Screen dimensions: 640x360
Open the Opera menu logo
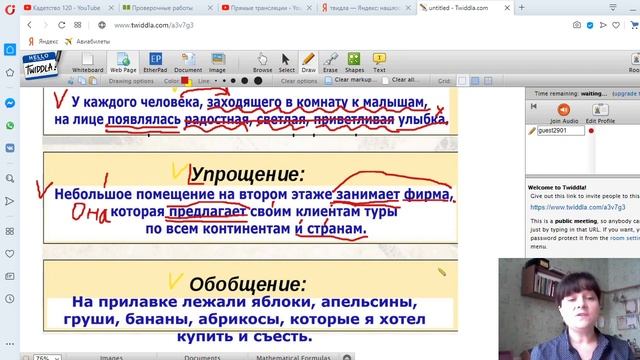(10, 9)
